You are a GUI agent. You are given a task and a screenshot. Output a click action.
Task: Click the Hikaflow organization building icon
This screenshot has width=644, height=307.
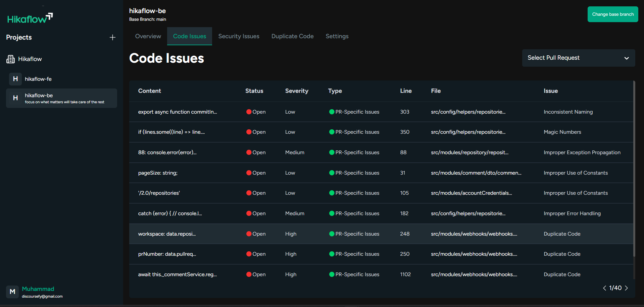(11, 59)
